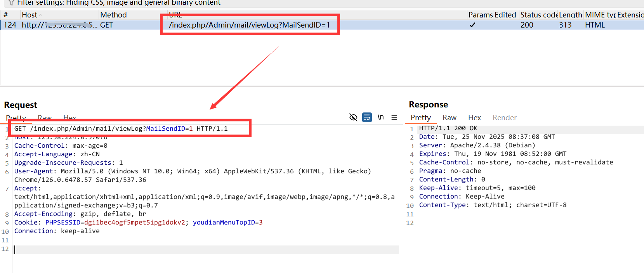Click the youdianMenuTopID=3 cookie
Image resolution: width=644 pixels, height=273 pixels.
pyautogui.click(x=228, y=222)
